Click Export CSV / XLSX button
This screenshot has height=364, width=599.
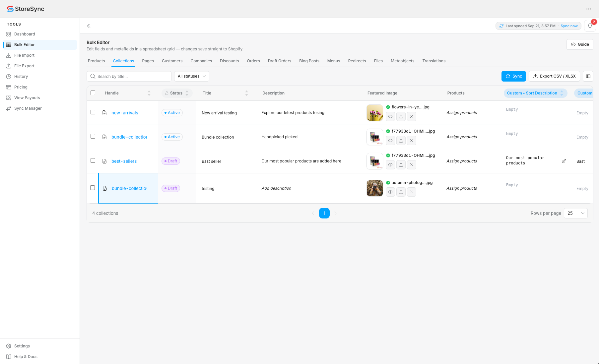[x=554, y=76]
